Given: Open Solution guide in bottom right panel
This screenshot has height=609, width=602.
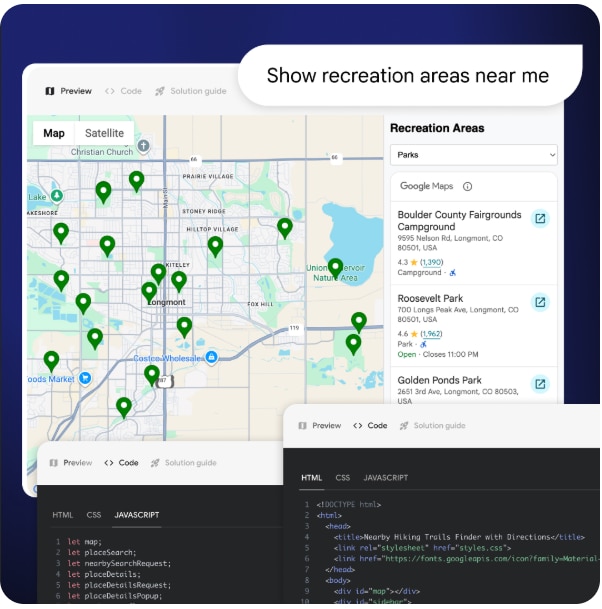Looking at the screenshot, I should pyautogui.click(x=432, y=426).
